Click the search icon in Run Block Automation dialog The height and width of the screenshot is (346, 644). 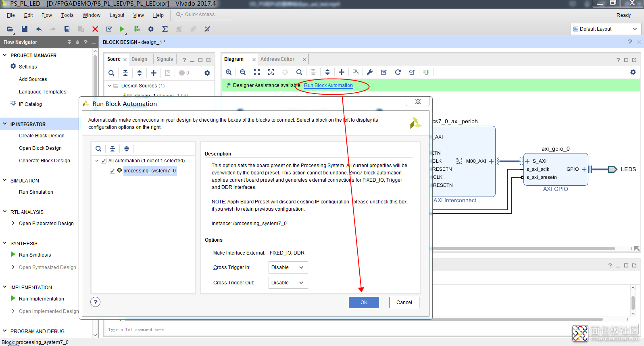coord(98,149)
